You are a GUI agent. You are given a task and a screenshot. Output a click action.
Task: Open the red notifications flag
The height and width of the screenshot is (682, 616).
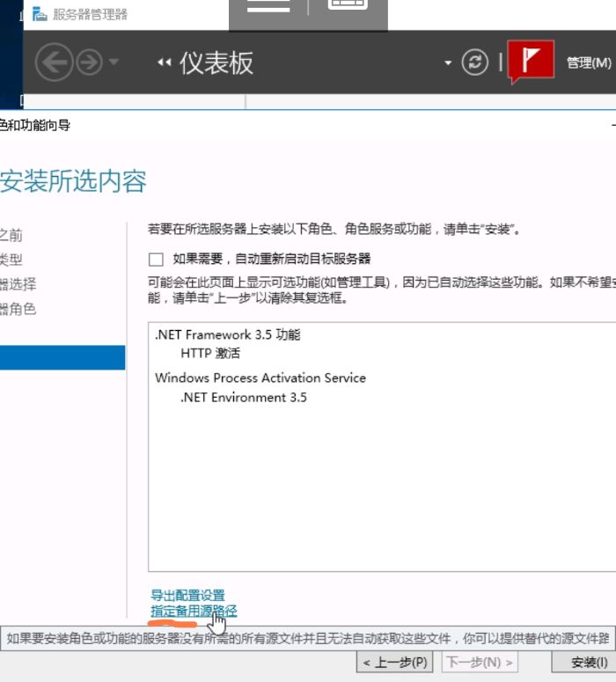click(x=531, y=61)
